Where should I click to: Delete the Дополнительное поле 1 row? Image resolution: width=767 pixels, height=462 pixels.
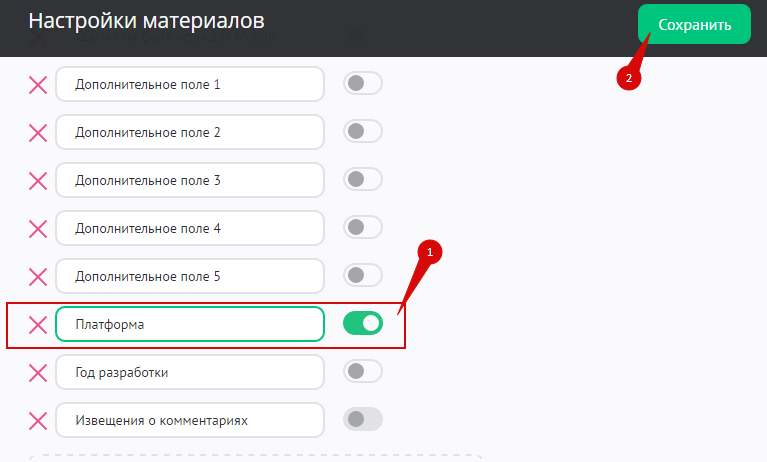pos(38,85)
